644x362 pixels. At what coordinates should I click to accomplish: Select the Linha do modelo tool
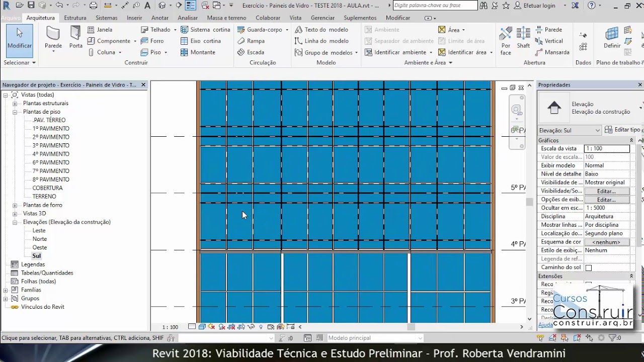pos(322,41)
